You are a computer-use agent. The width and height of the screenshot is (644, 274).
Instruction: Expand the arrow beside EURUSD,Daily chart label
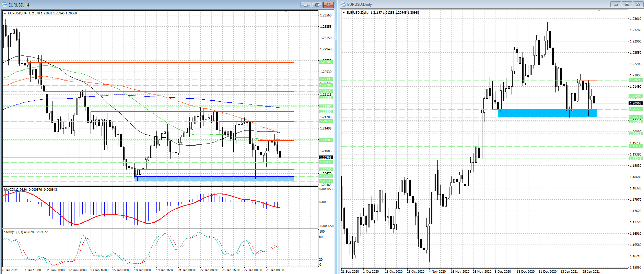click(344, 13)
